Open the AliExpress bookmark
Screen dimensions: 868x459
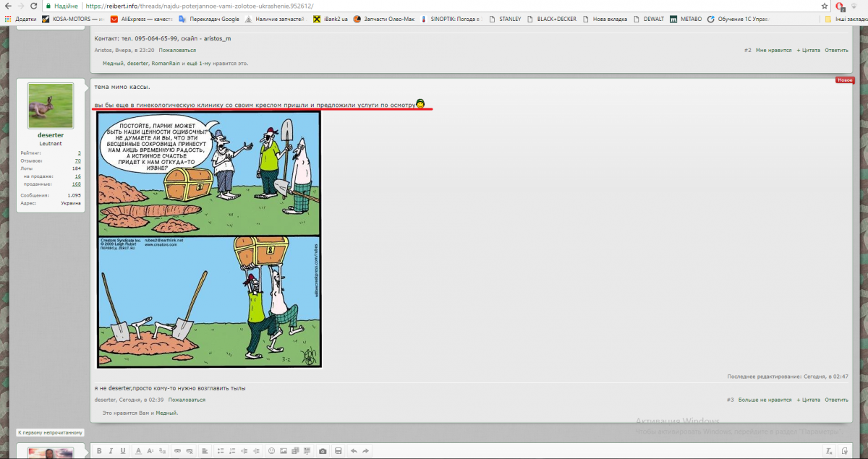pos(141,19)
